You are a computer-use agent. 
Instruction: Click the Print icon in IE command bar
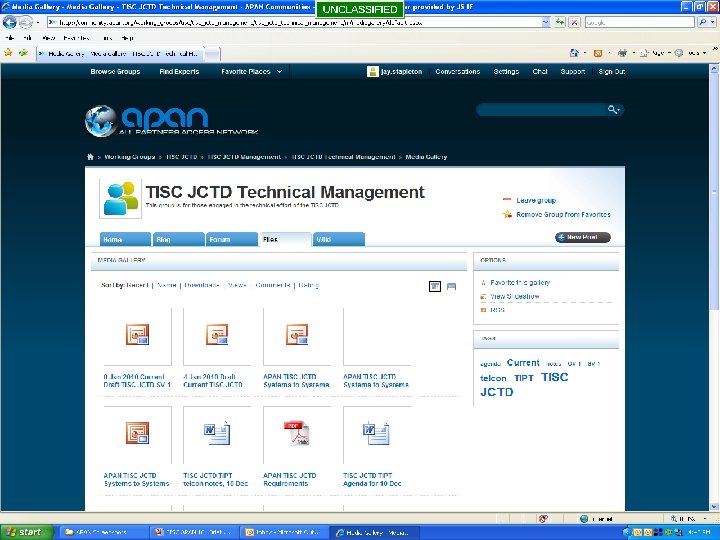tap(622, 53)
